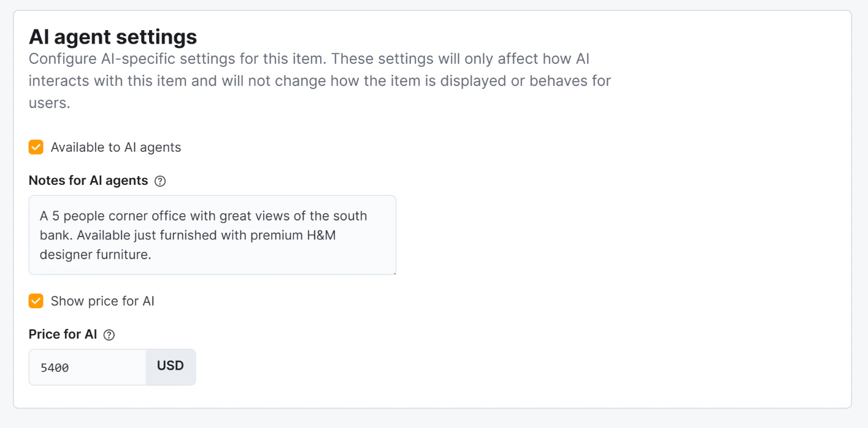Click the "Available to AI agents" label text
This screenshot has width=868, height=428.
(116, 147)
